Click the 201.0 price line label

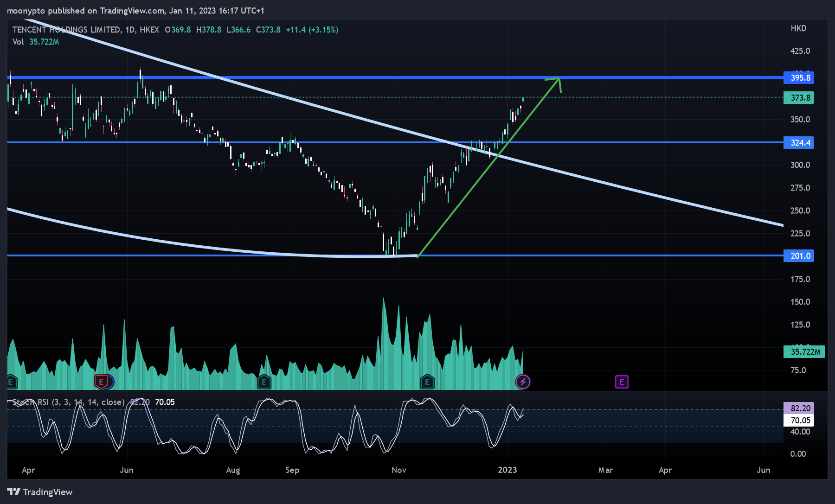tap(799, 256)
